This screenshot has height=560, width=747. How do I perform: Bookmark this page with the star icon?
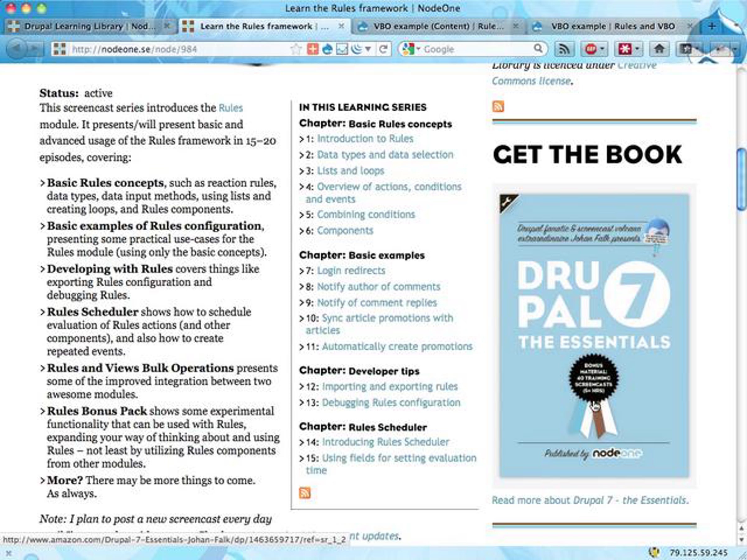pyautogui.click(x=296, y=49)
